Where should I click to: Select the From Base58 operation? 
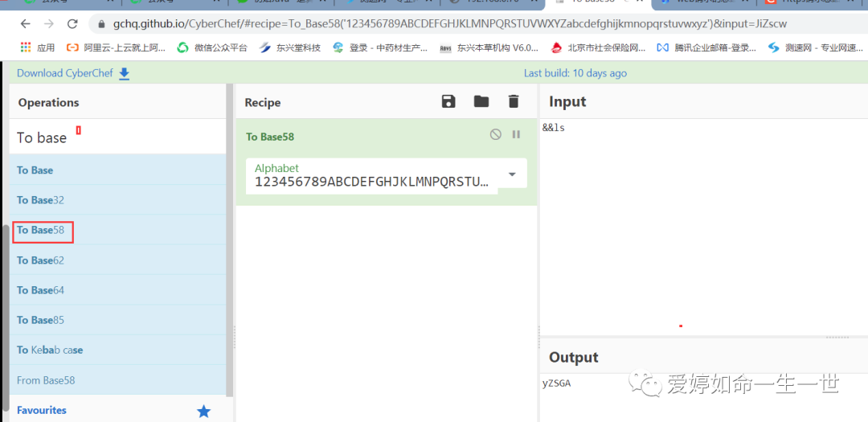tap(117, 380)
